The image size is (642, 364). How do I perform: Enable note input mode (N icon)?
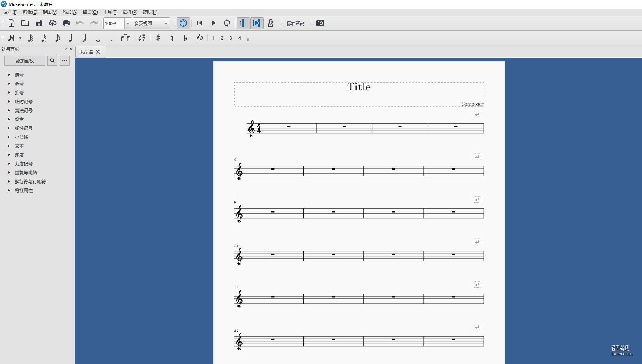pyautogui.click(x=11, y=38)
